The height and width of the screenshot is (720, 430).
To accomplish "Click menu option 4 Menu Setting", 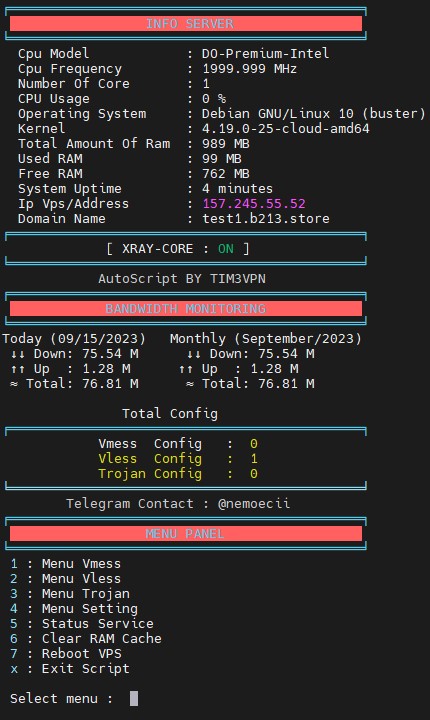I will 74,609.
